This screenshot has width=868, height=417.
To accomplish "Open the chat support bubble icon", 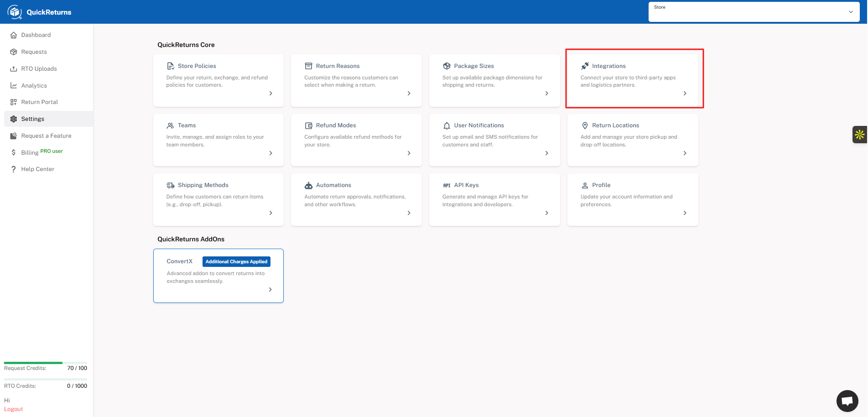I will (847, 401).
